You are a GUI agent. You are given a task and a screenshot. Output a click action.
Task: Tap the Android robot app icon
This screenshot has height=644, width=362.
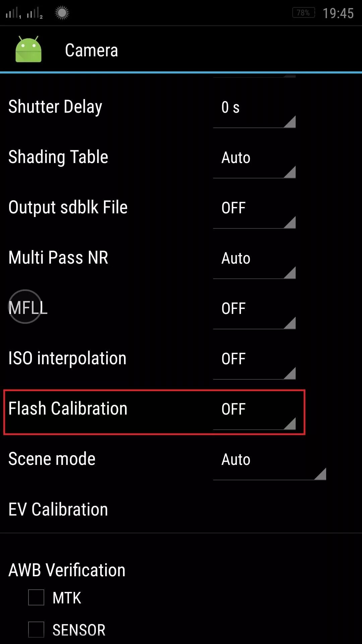pos(28,50)
